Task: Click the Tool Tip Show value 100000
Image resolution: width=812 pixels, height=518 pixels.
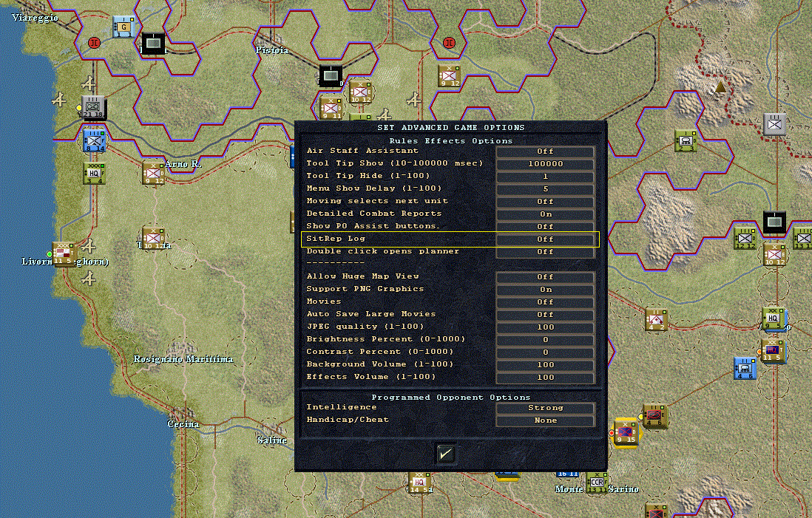Action: [x=545, y=163]
